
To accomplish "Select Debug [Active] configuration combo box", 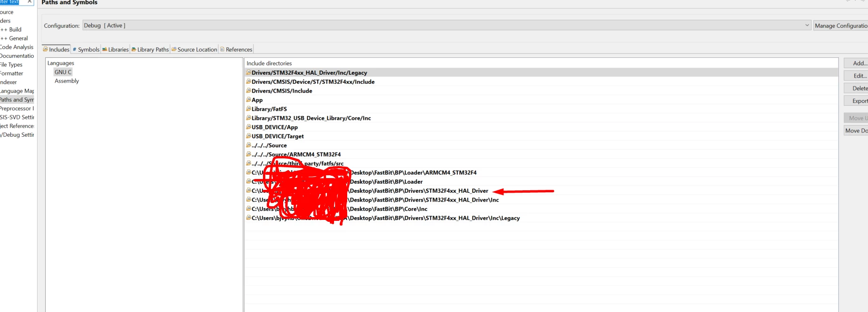I will 446,25.
